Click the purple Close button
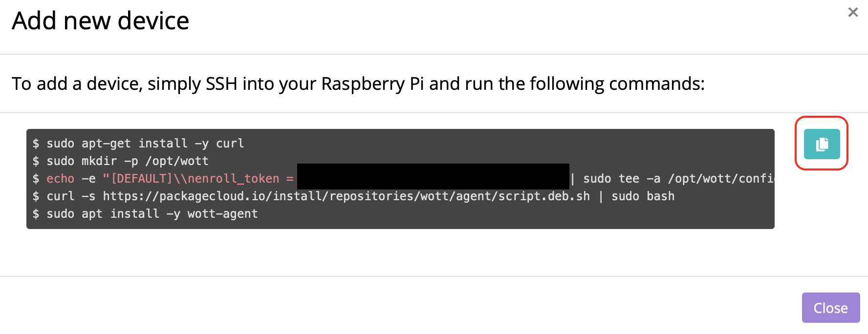This screenshot has height=334, width=868. click(831, 308)
